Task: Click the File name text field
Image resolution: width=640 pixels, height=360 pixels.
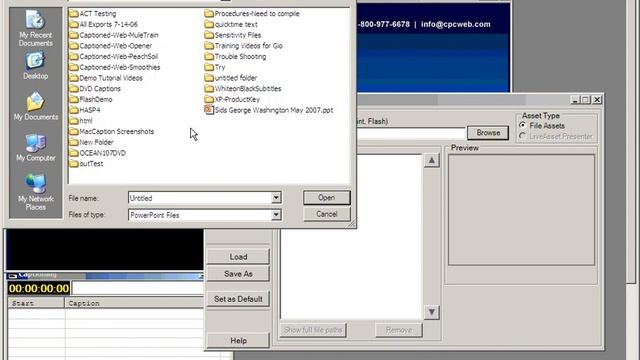Action: (x=200, y=198)
